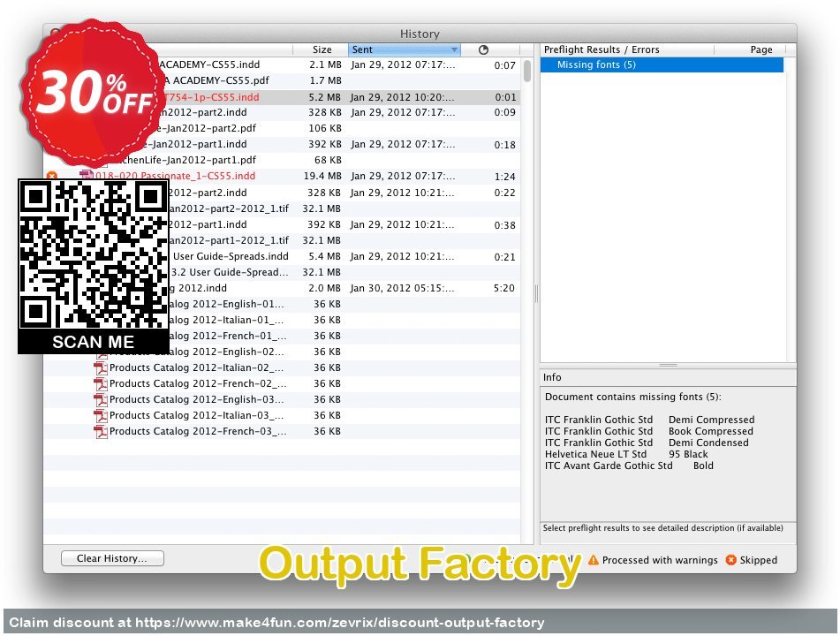Click the 1:24 duration value
The width and height of the screenshot is (840, 636).
point(505,177)
